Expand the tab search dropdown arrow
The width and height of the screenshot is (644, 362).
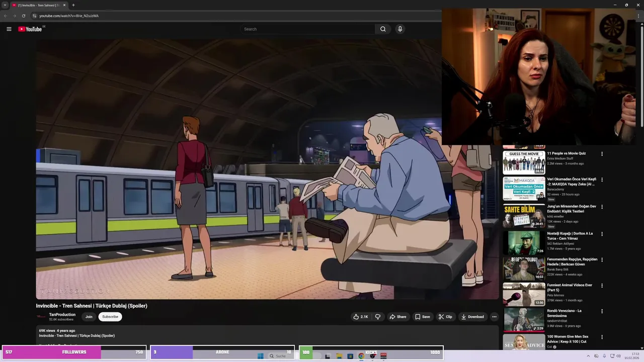5,5
